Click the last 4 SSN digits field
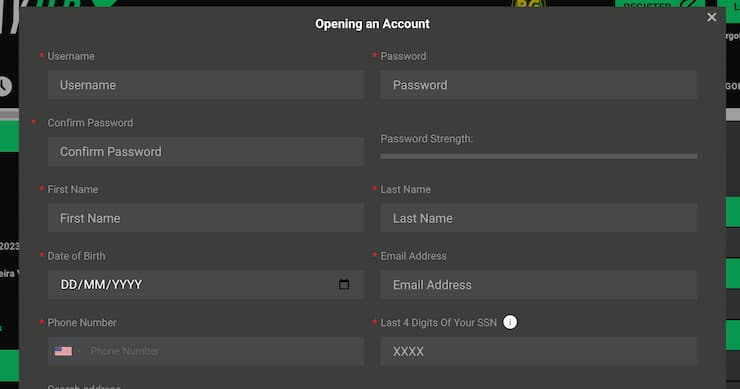This screenshot has height=389, width=740. point(538,351)
